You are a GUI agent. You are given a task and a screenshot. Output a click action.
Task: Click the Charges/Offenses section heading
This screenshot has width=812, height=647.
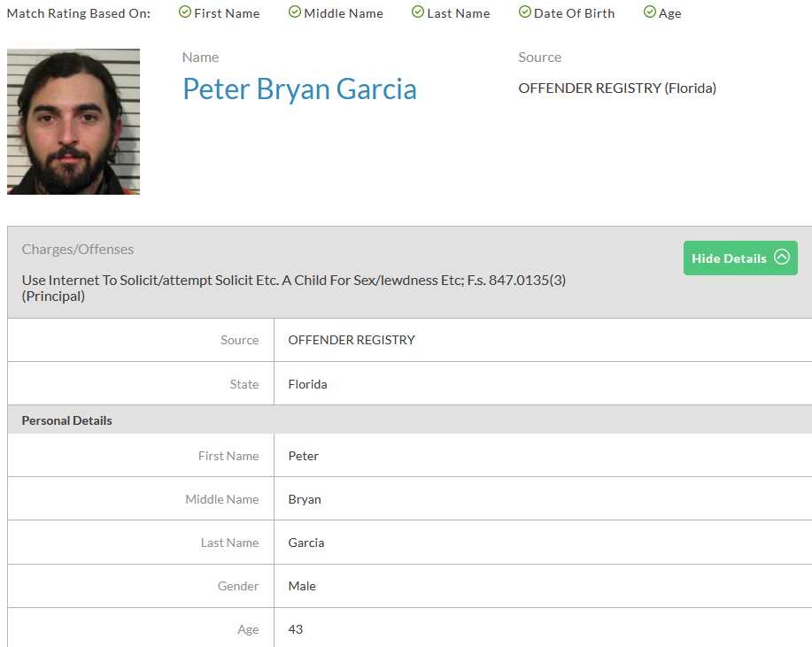click(78, 250)
